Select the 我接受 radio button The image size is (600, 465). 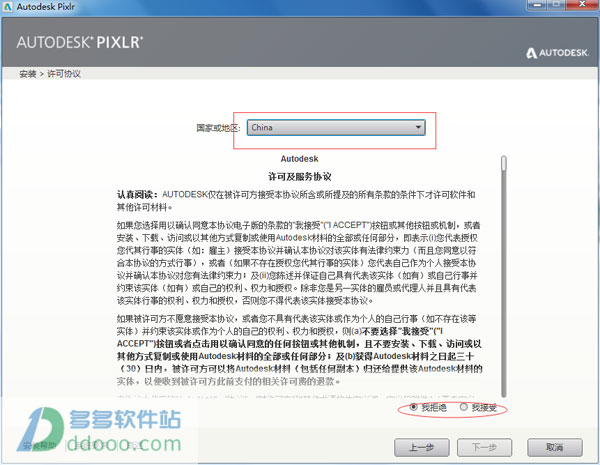[x=464, y=407]
